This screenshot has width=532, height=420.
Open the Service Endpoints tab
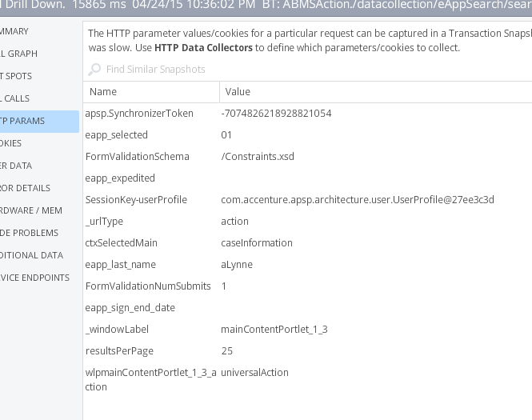point(35,278)
